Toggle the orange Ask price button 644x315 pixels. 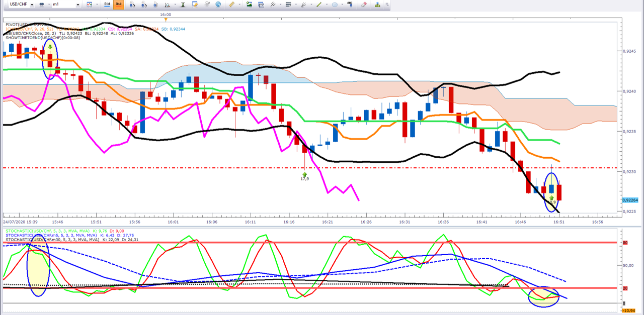point(118,5)
